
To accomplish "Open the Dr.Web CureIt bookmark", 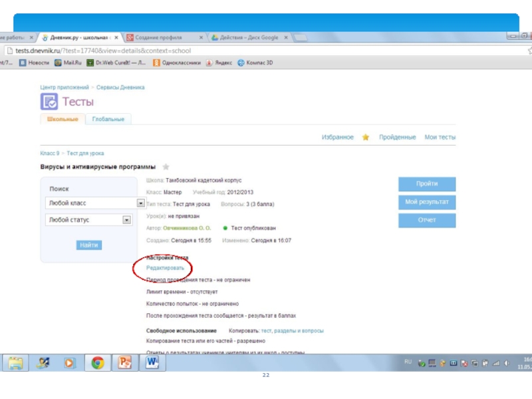I will tap(116, 63).
